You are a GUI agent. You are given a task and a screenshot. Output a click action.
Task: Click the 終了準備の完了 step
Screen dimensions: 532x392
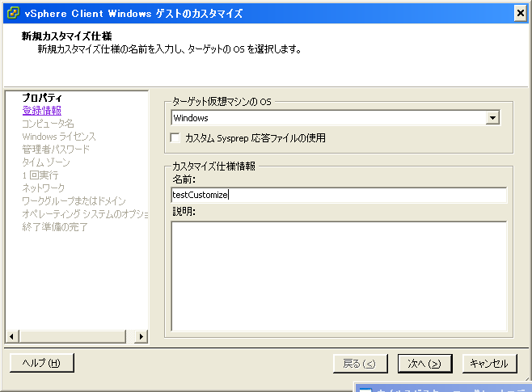click(x=55, y=226)
